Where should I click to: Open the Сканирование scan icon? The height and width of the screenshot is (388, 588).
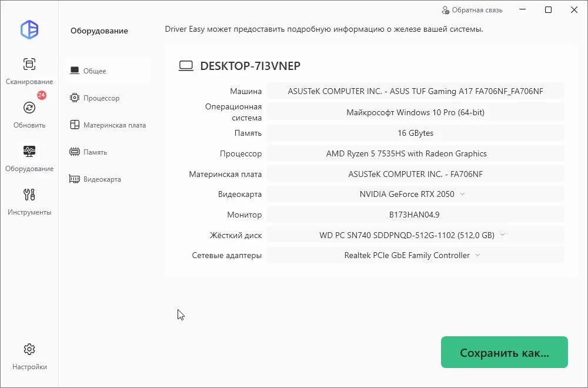(29, 64)
